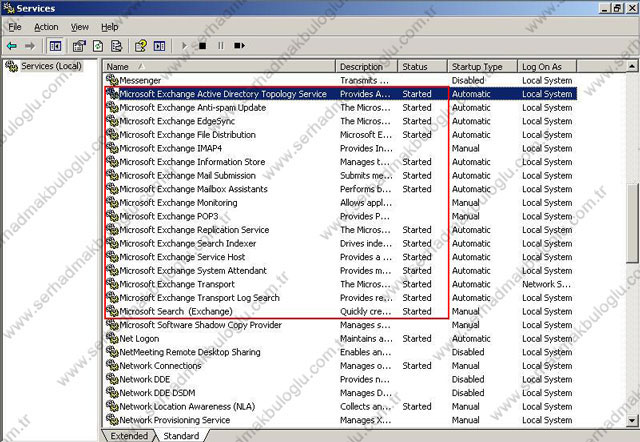
Task: Click the Network S... log on cell
Action: pyautogui.click(x=546, y=284)
